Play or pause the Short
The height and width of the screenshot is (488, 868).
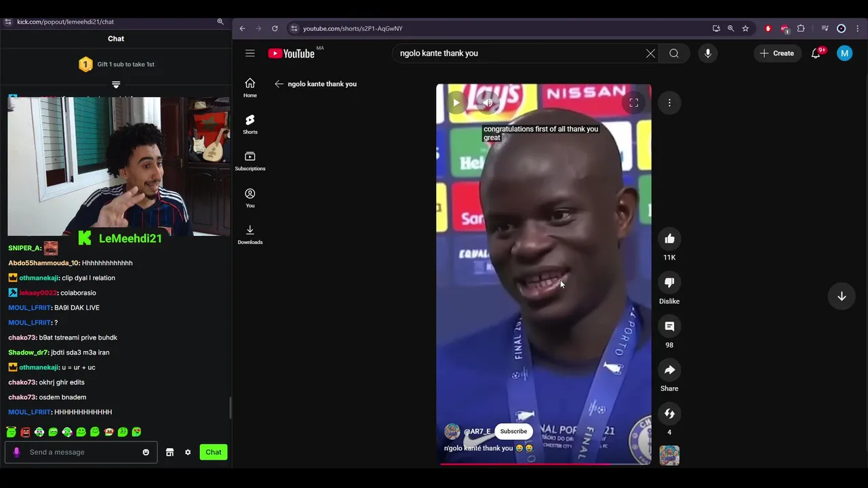tap(456, 103)
